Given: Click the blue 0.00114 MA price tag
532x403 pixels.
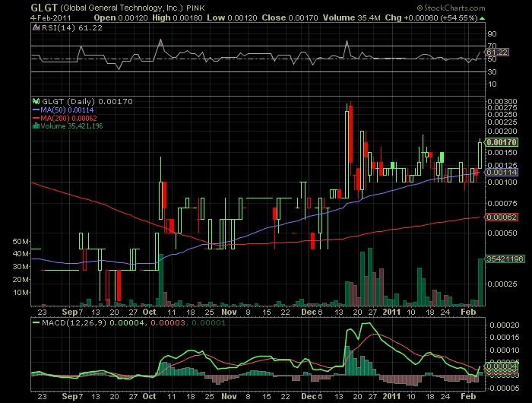Looking at the screenshot, I should pos(502,172).
